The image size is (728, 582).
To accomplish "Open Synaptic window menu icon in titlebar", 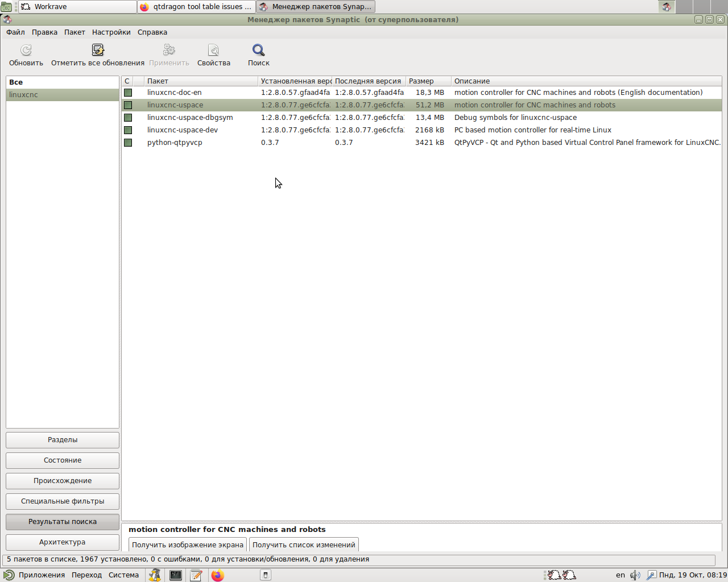I will [7, 19].
